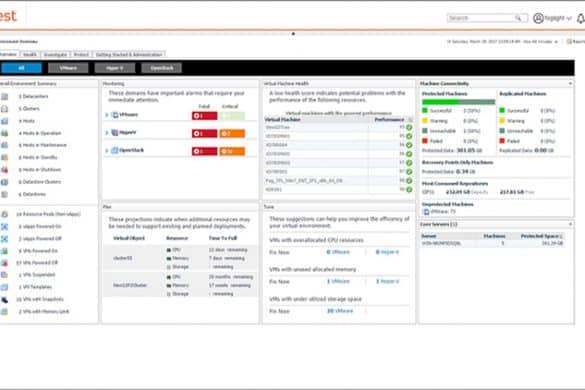
Task: Click the Datacenters icon in the environment summary
Action: coord(4,97)
